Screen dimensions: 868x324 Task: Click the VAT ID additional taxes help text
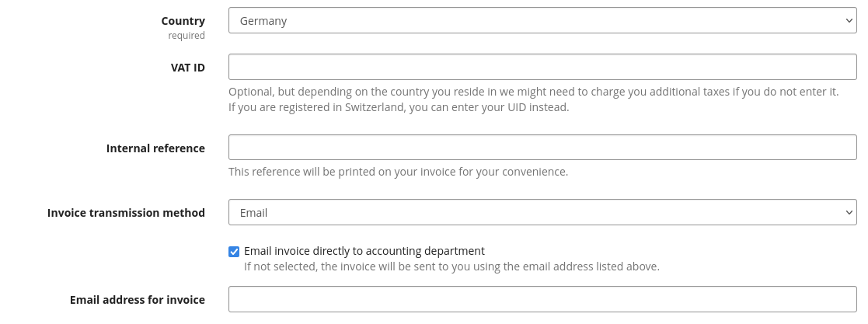point(533,92)
